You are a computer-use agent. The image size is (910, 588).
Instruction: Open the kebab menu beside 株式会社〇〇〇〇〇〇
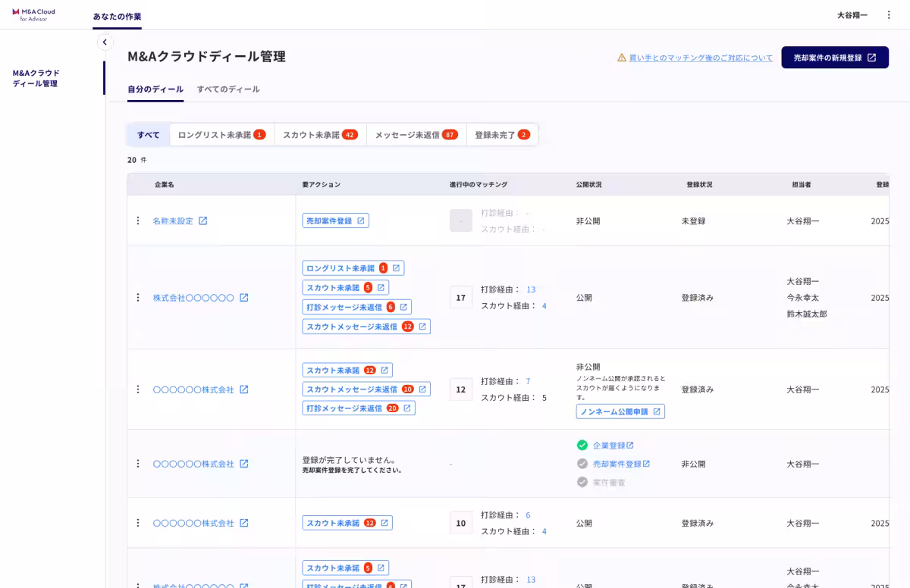(138, 297)
